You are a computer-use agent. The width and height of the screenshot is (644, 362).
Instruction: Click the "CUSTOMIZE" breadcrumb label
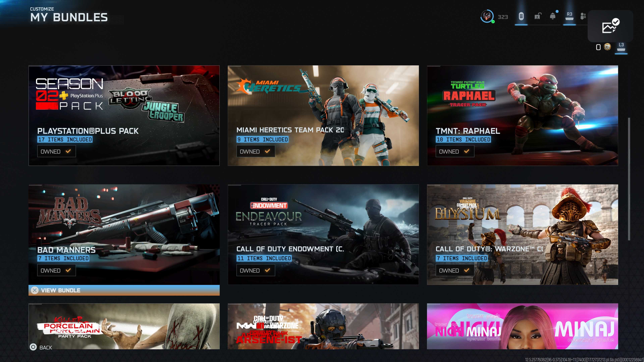pyautogui.click(x=42, y=9)
